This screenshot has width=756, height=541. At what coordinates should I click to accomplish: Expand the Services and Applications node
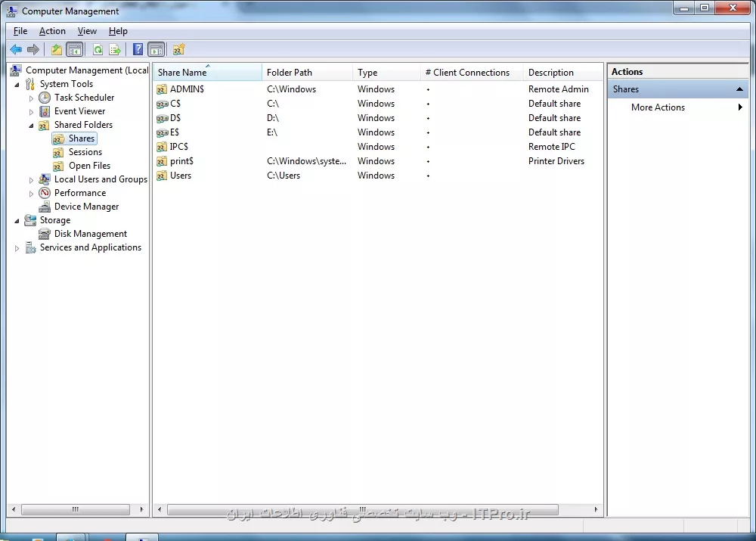pyautogui.click(x=17, y=248)
